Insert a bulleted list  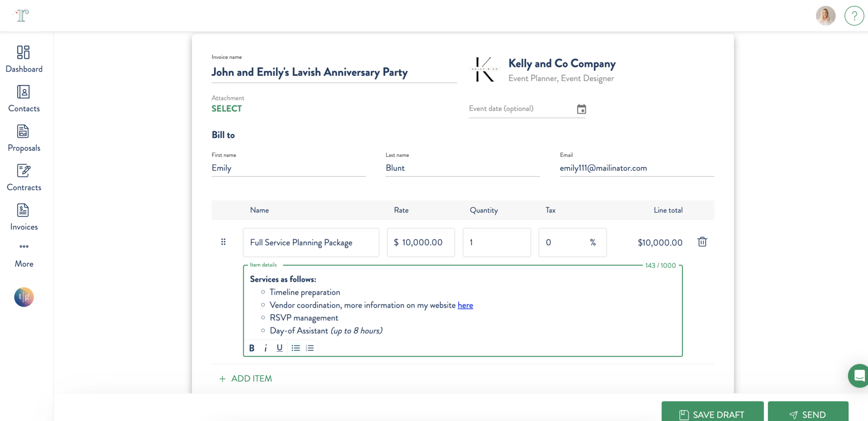click(295, 348)
